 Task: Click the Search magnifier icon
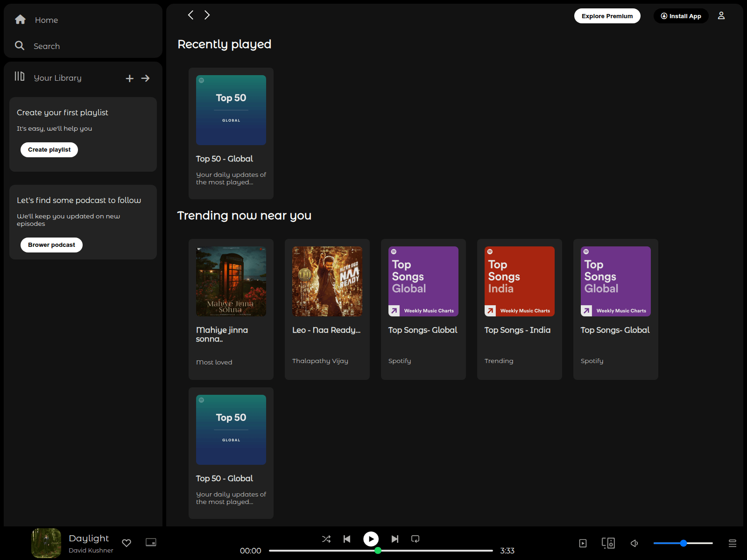(x=20, y=46)
